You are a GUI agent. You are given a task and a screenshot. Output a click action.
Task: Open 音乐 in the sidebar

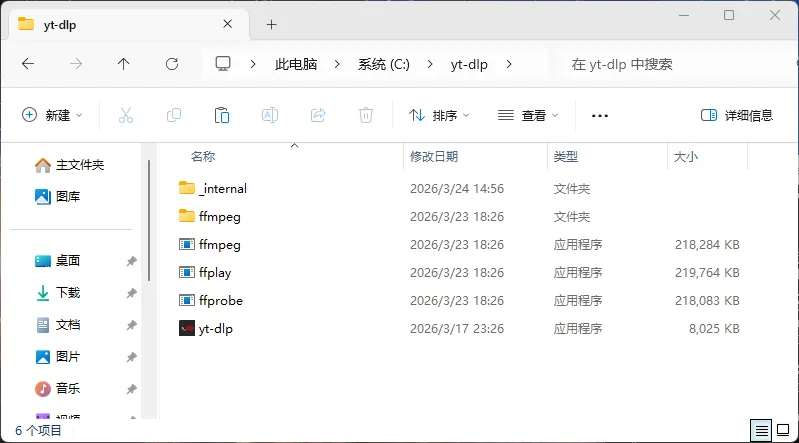[58, 388]
